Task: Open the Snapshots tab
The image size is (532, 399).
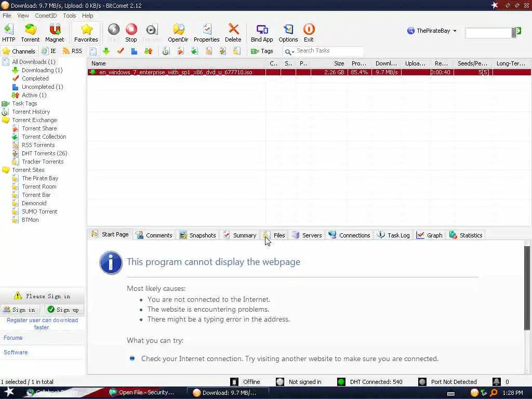Action: [x=198, y=235]
